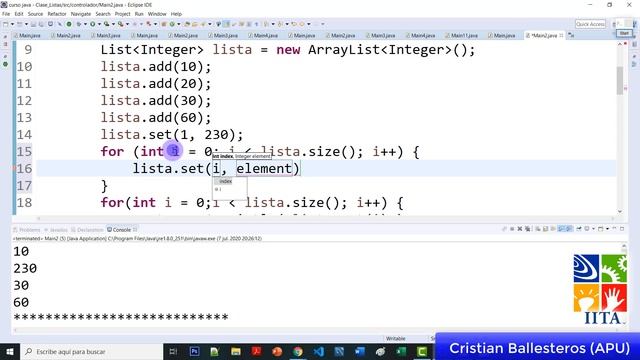Image resolution: width=640 pixels, height=360 pixels.
Task: Click error marker on line 16
Action: point(15,168)
